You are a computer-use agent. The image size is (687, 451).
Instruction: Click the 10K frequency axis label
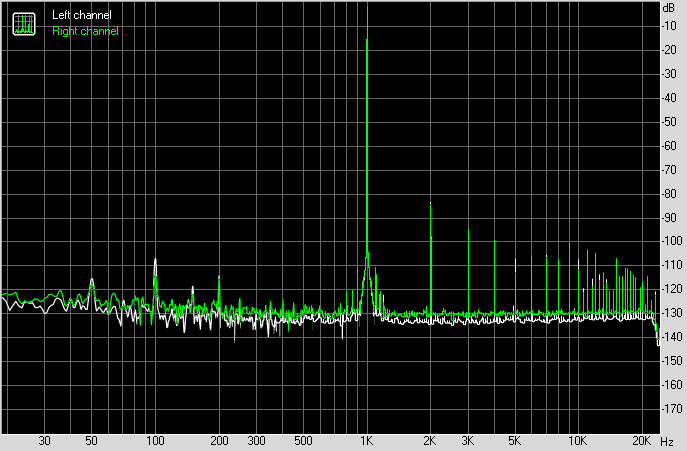(577, 441)
